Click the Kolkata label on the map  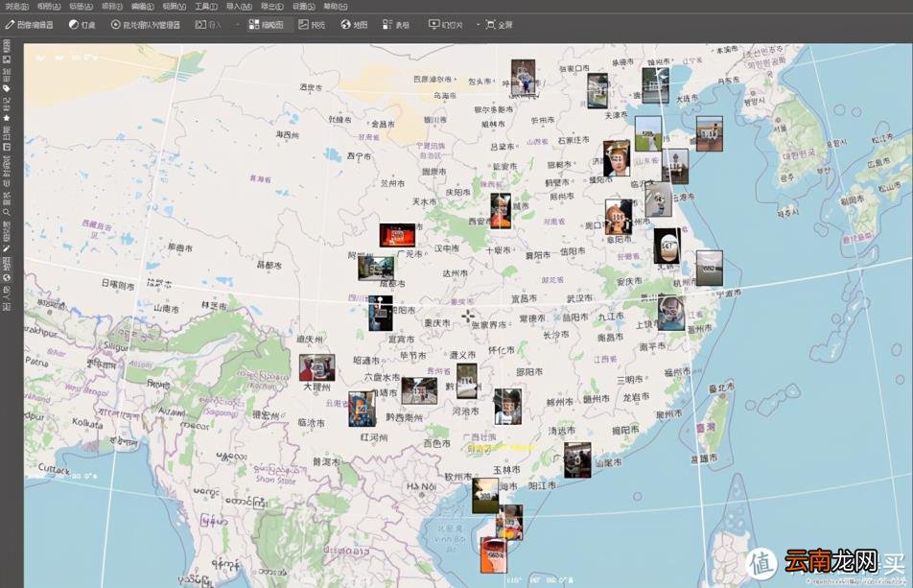click(x=88, y=423)
